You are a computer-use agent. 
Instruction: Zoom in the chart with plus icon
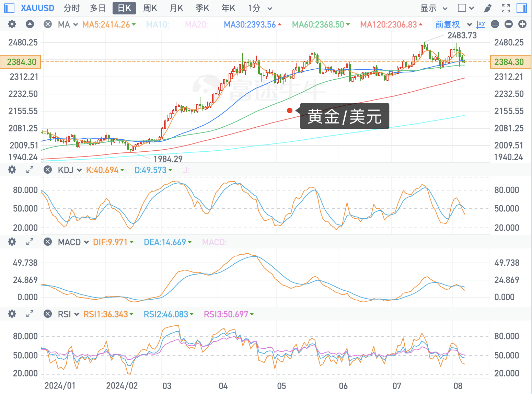522,24
